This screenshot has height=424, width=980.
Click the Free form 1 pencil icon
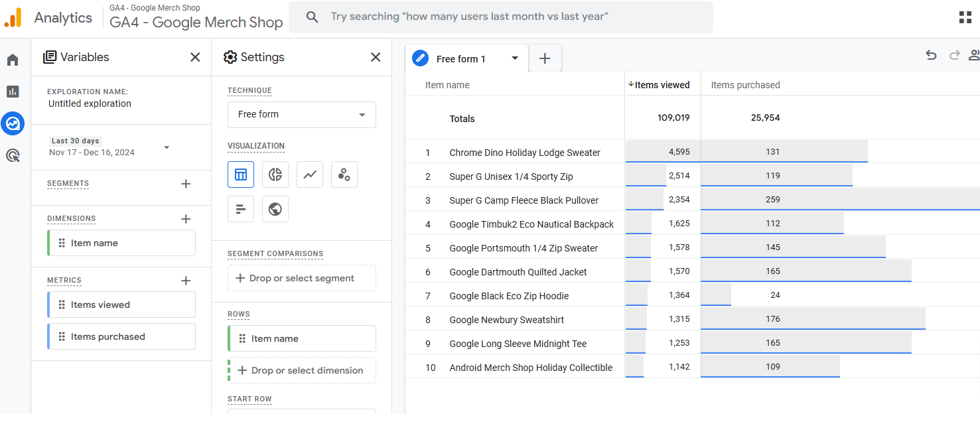point(421,58)
